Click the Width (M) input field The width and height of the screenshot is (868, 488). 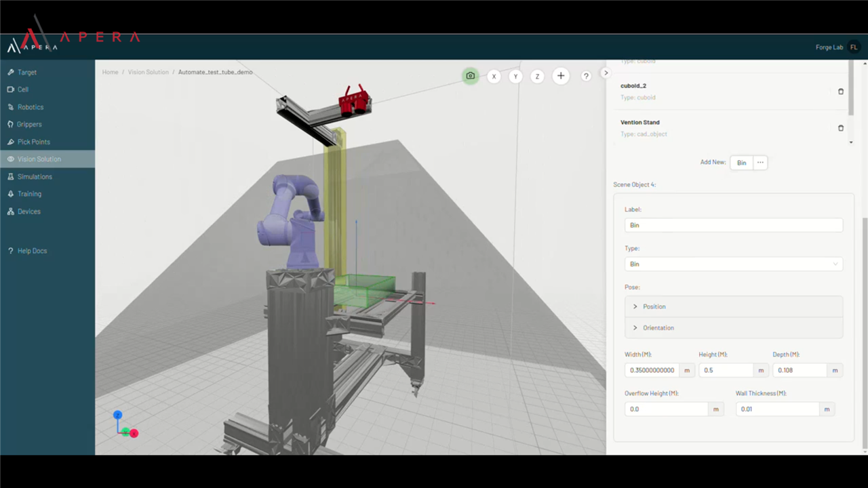pos(652,370)
